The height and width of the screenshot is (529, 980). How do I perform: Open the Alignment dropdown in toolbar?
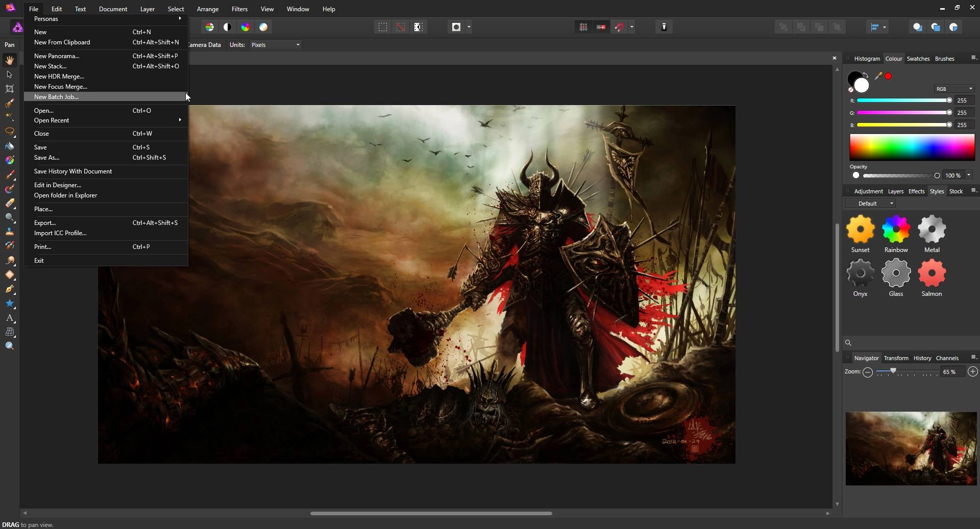point(878,27)
